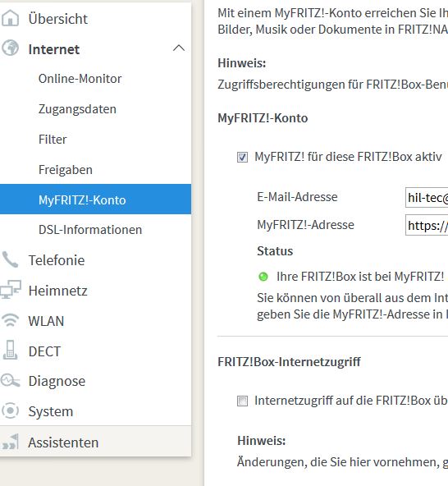Select the highlighted MyFRITZ!-Konto entry
Screen dimensions: 448x486
pyautogui.click(x=95, y=199)
